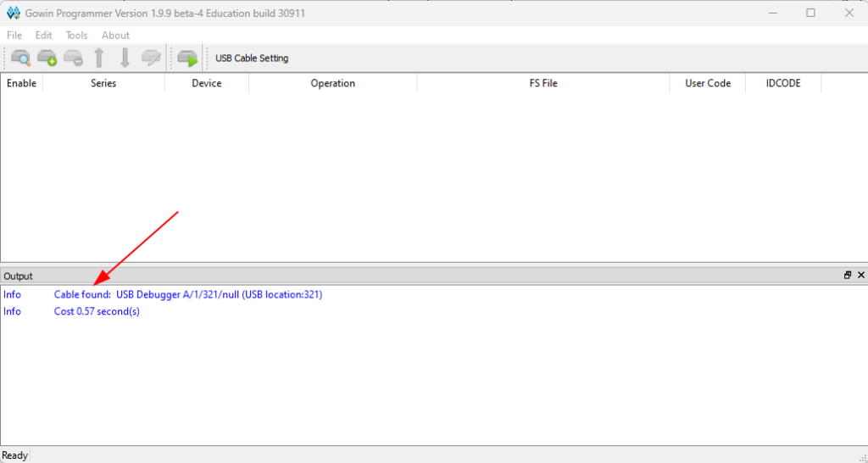
Task: Click the Remove Device toolbar icon
Action: [x=73, y=58]
